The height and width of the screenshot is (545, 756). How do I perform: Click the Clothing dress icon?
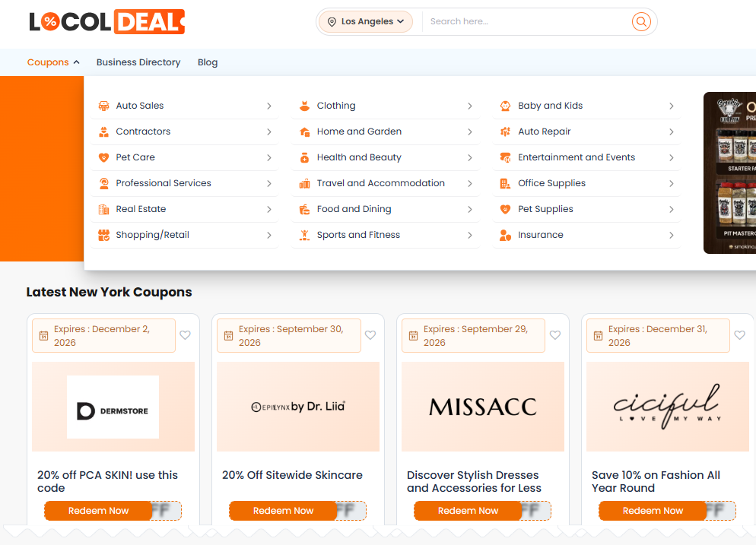click(305, 106)
